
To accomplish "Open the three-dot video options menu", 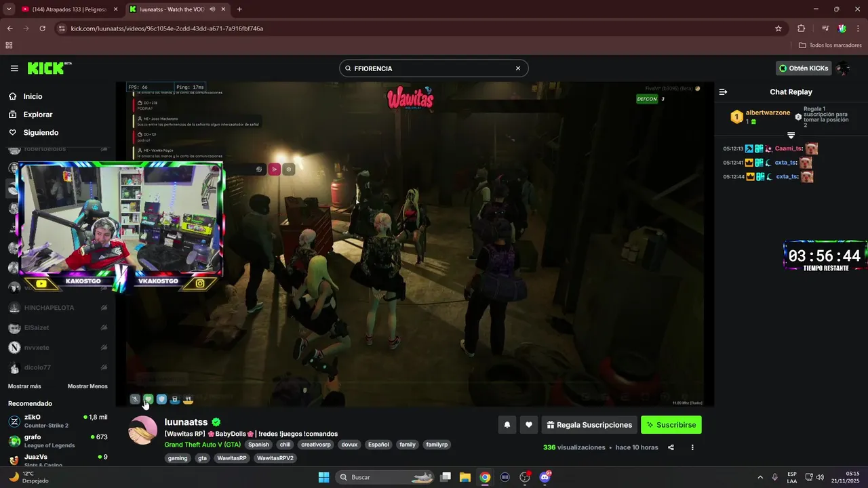I will (692, 447).
